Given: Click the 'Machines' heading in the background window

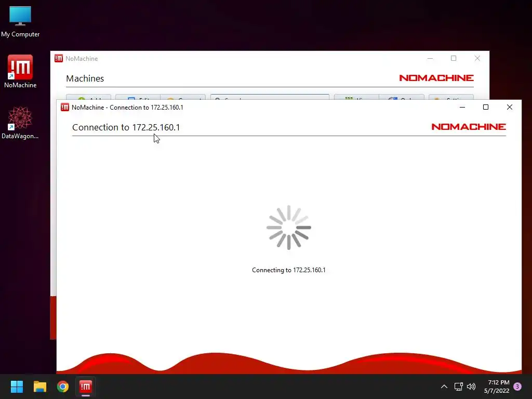Looking at the screenshot, I should [85, 78].
